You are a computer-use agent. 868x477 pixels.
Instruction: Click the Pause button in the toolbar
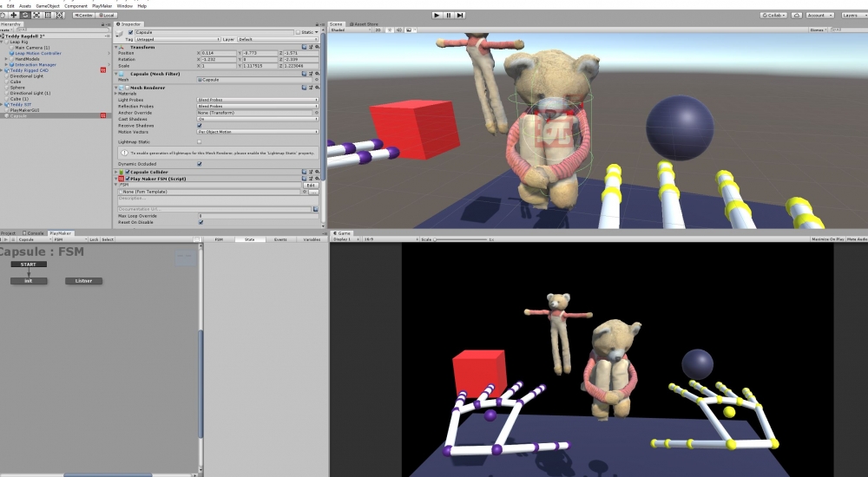click(449, 15)
